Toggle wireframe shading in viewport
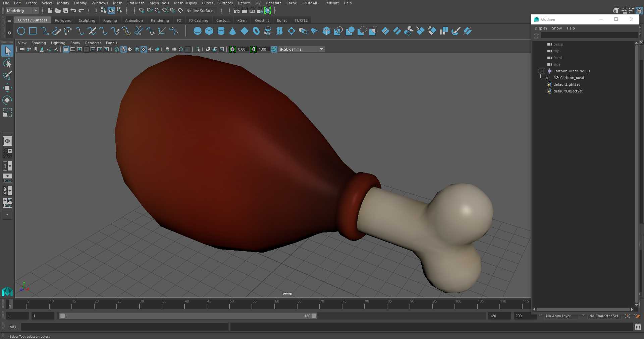 coord(117,49)
